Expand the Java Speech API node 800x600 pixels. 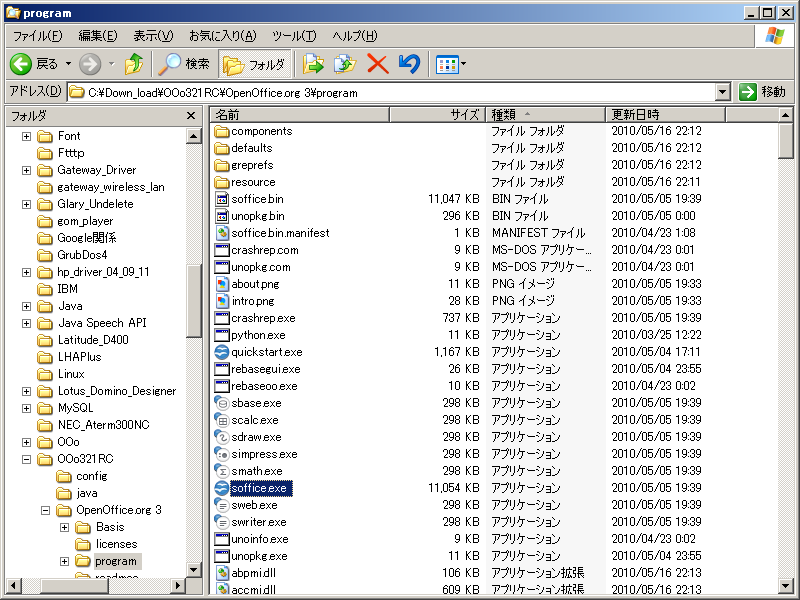pos(27,323)
